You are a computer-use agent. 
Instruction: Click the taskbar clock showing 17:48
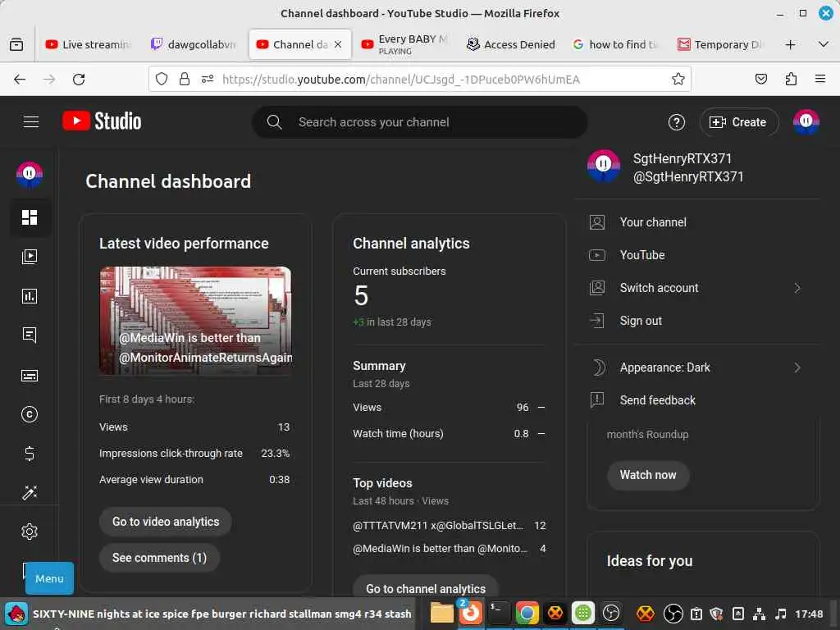click(808, 614)
